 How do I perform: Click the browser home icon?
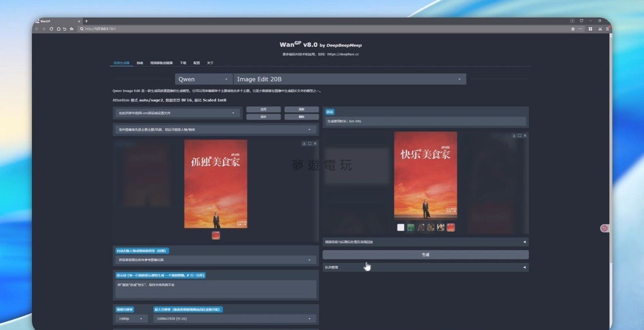pyautogui.click(x=58, y=29)
